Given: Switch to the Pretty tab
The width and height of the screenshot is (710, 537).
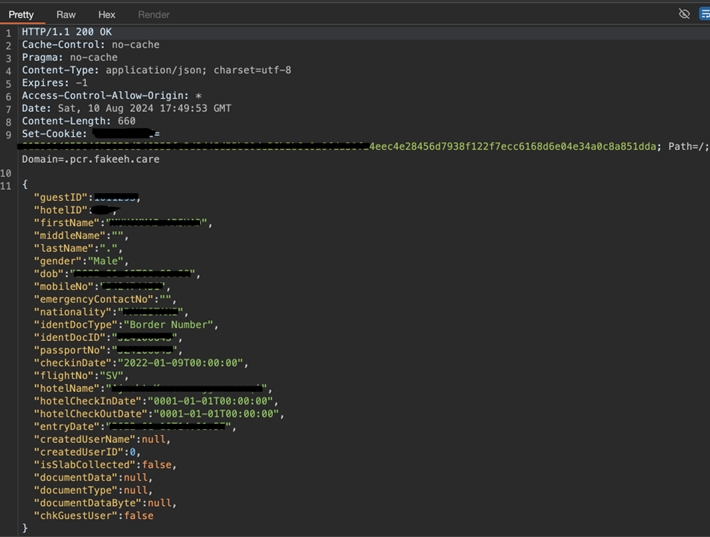Looking at the screenshot, I should pos(21,14).
